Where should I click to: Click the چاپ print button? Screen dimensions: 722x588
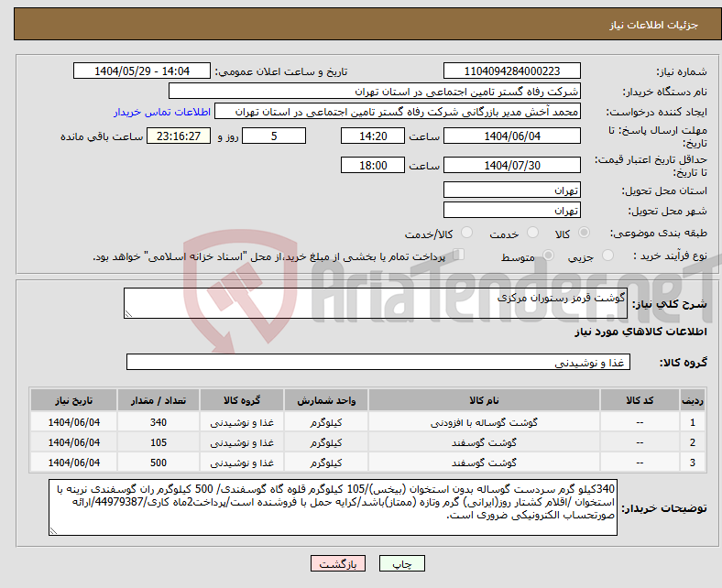(x=401, y=563)
